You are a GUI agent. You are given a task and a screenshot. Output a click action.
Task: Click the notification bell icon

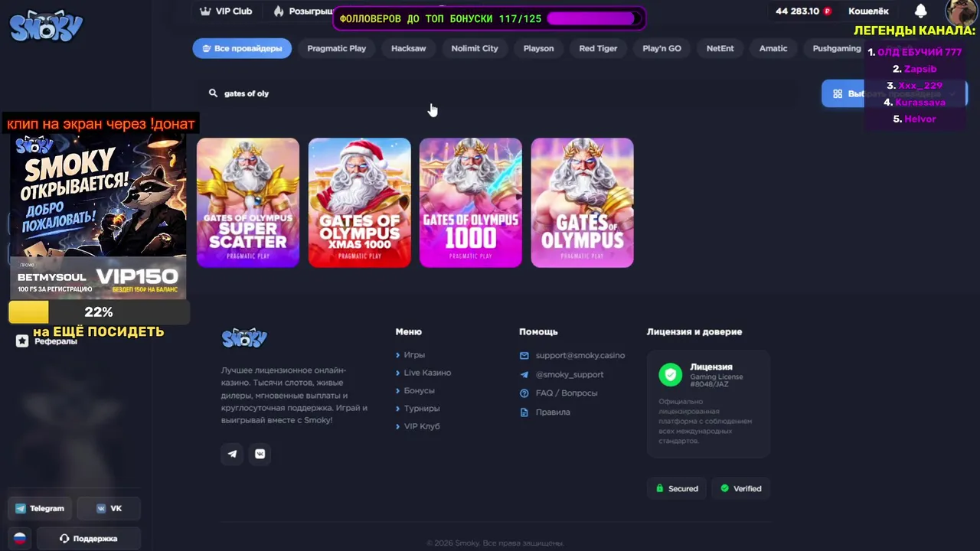[921, 11]
